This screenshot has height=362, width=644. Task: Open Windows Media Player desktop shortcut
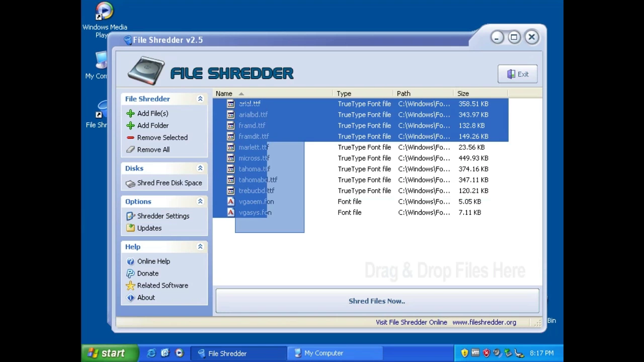[x=105, y=20]
